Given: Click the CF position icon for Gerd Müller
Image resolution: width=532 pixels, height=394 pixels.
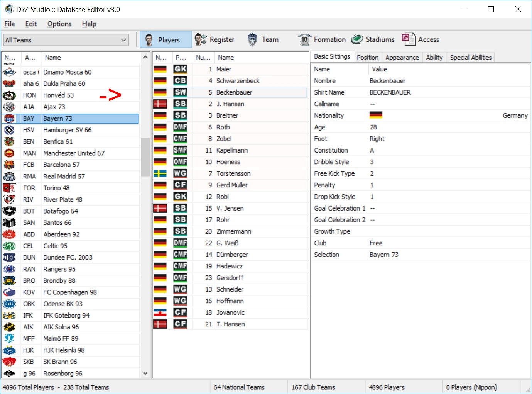Looking at the screenshot, I should pos(180,185).
